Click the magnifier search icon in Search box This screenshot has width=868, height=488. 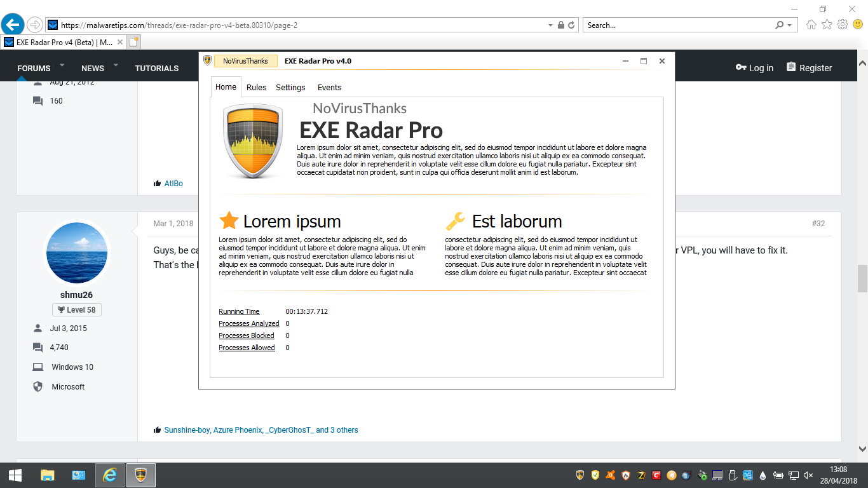tap(780, 25)
